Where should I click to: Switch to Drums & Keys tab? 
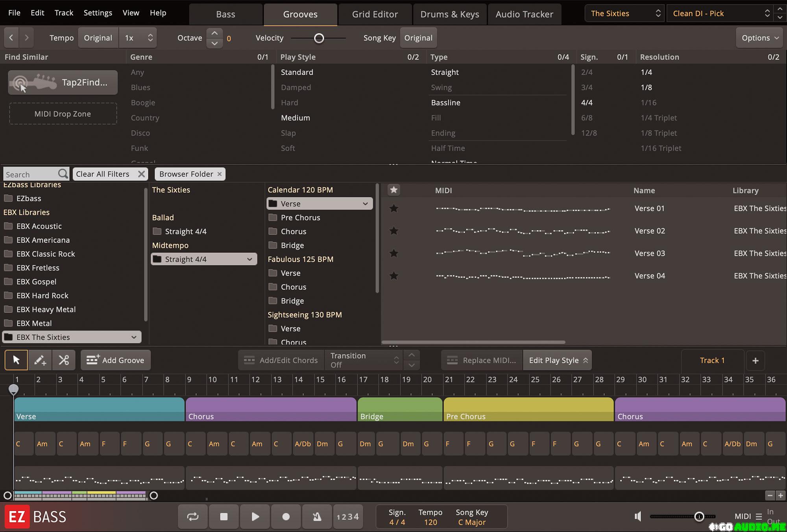pos(450,14)
